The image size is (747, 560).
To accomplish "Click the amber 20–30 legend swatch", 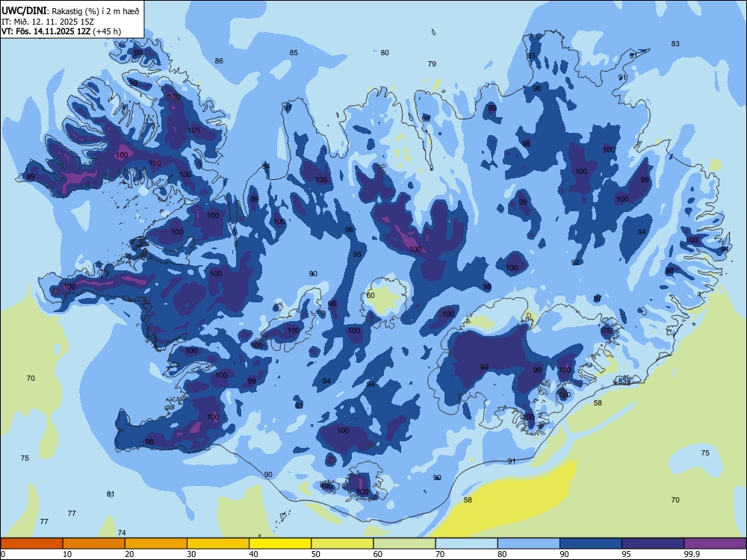I will pos(156,544).
